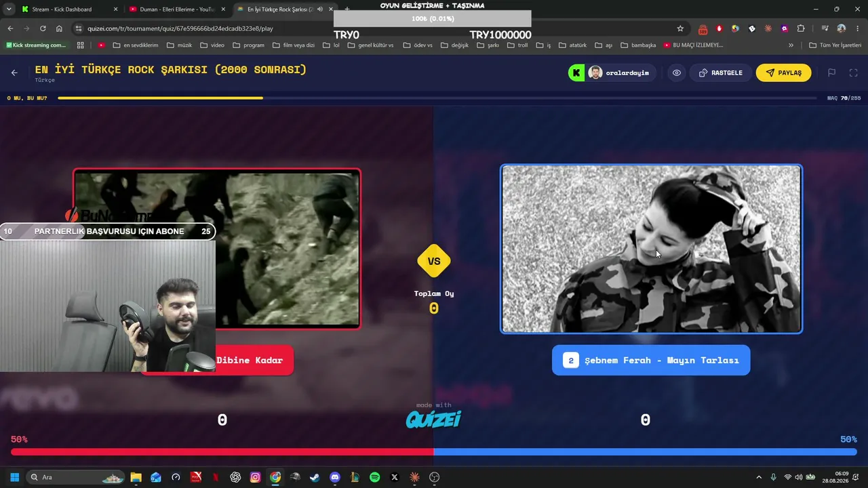Open the Kick streaming com... bookmark
This screenshot has width=868, height=488.
pyautogui.click(x=36, y=45)
